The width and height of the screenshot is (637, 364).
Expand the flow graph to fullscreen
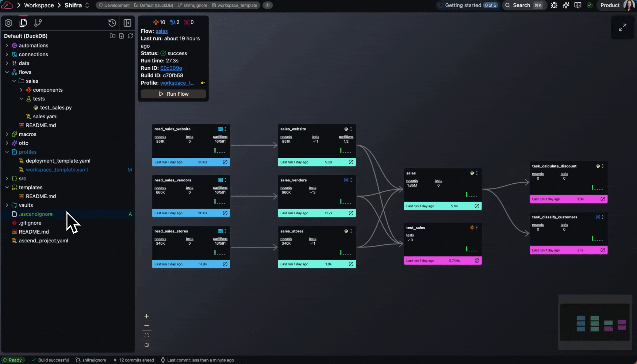coord(622,27)
